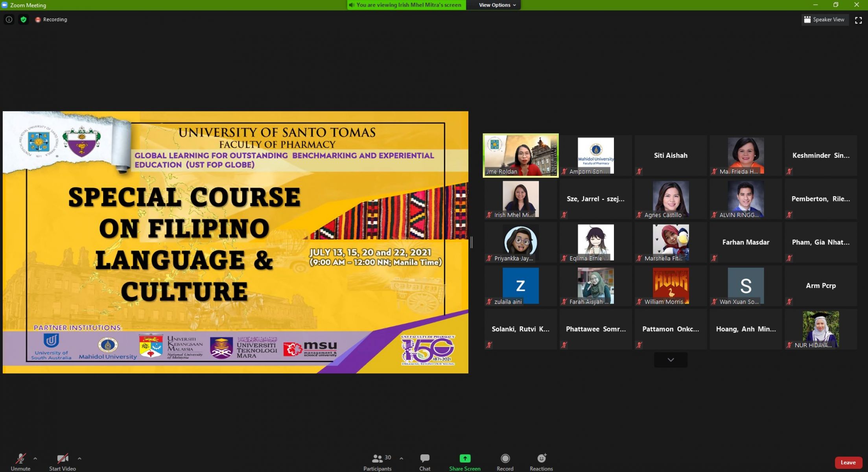The width and height of the screenshot is (868, 472).
Task: Select Pham, Gia Nhat... participant tile
Action: (x=821, y=242)
